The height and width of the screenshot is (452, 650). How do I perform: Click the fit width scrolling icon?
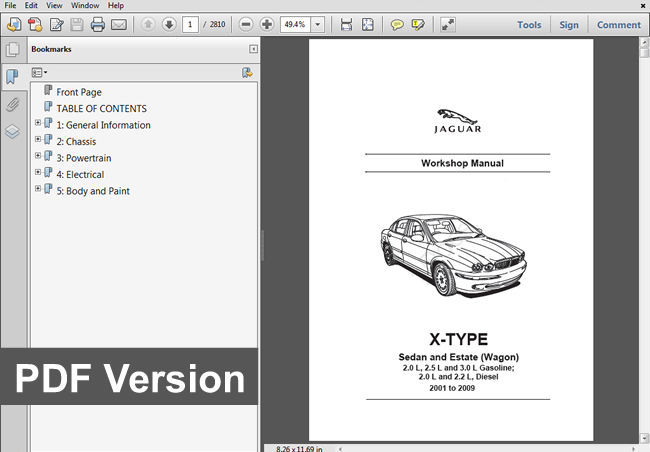(346, 24)
